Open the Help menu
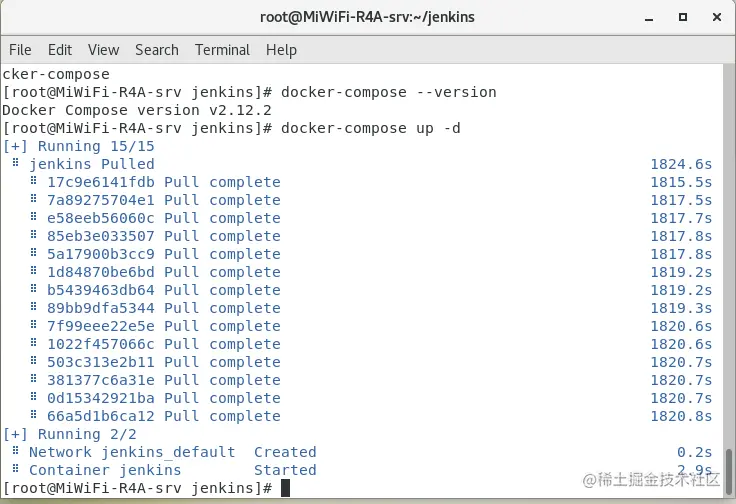Viewport: 736px width, 504px height. point(281,49)
